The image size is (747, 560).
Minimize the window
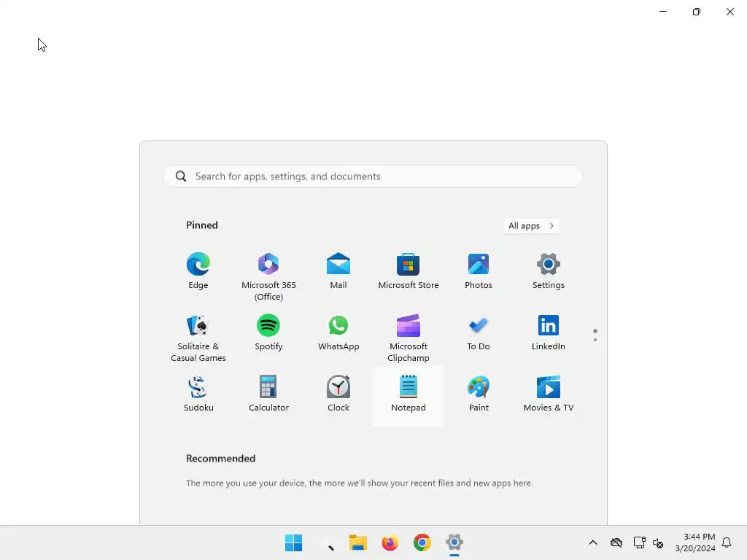tap(662, 12)
